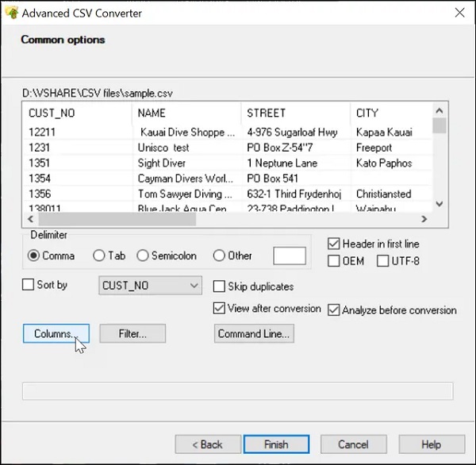This screenshot has width=476, height=465.
Task: Close the Advanced CSV Converter window
Action: click(x=459, y=13)
